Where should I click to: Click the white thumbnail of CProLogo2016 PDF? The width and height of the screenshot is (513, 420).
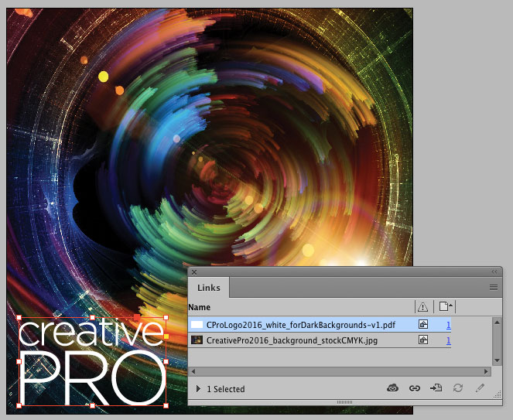pos(197,325)
